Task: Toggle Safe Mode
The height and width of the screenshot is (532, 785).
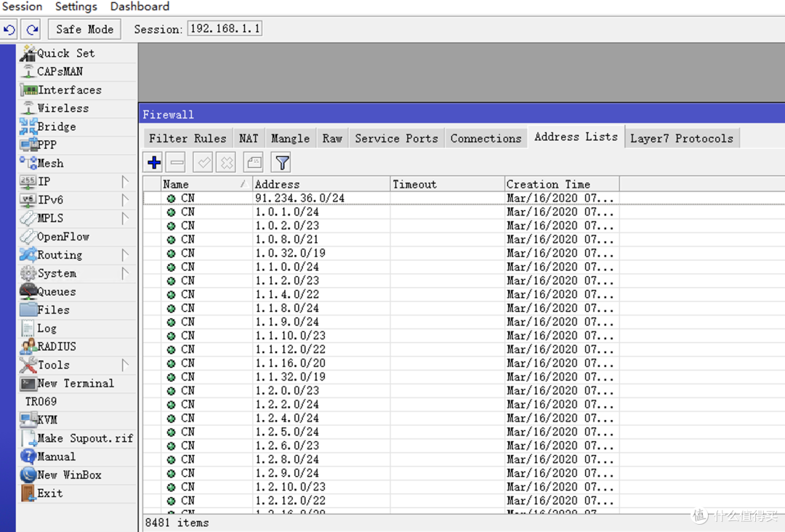Action: click(x=84, y=28)
